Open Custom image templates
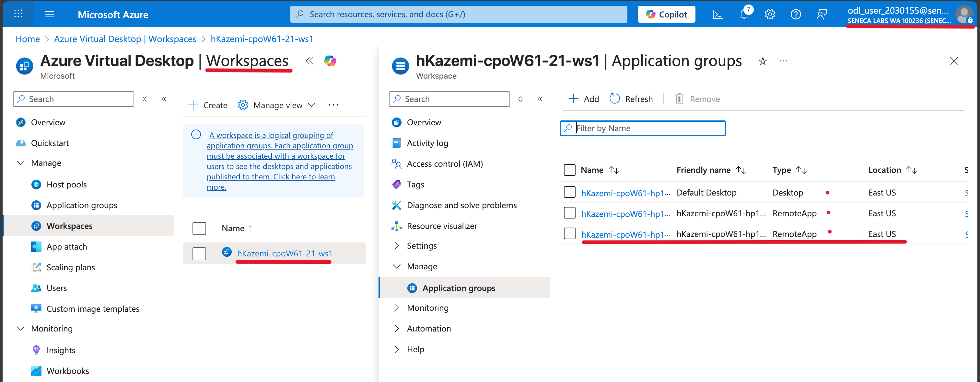The width and height of the screenshot is (980, 382). [x=93, y=309]
